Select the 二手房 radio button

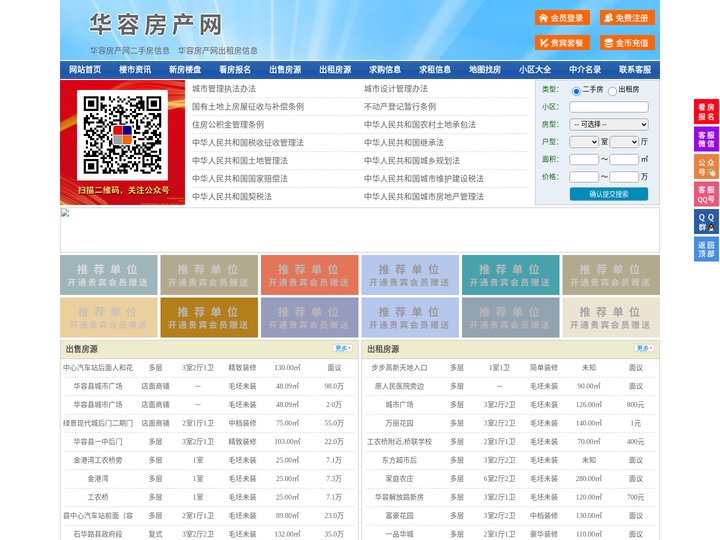pyautogui.click(x=576, y=91)
